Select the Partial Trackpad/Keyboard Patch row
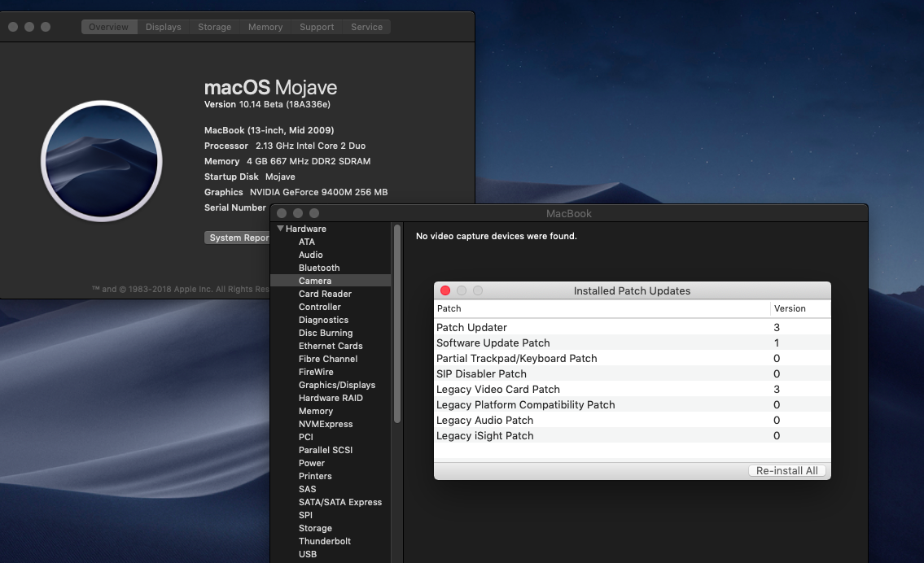924x563 pixels. click(633, 358)
